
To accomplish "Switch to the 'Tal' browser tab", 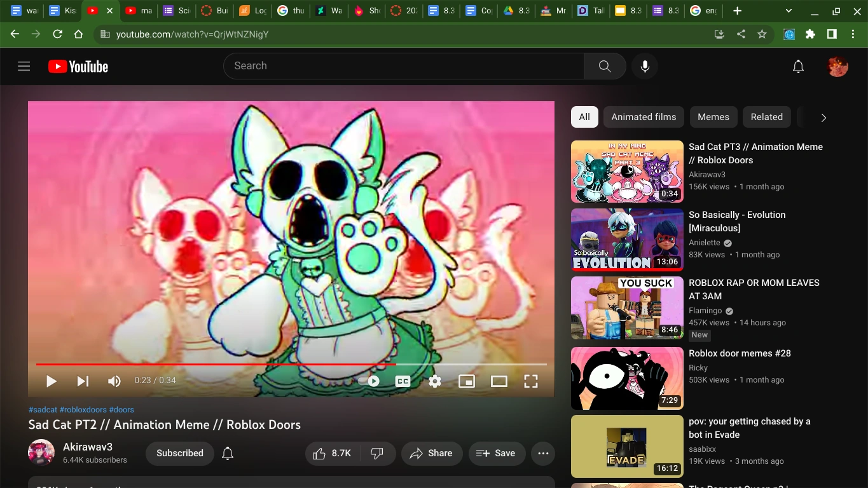I will click(x=591, y=11).
